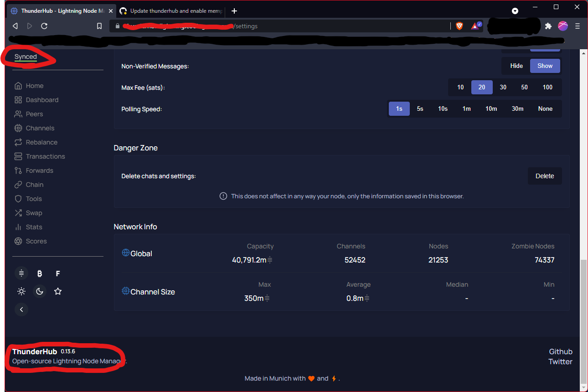Switch currency display to sats symbol
This screenshot has height=392, width=588.
21,273
